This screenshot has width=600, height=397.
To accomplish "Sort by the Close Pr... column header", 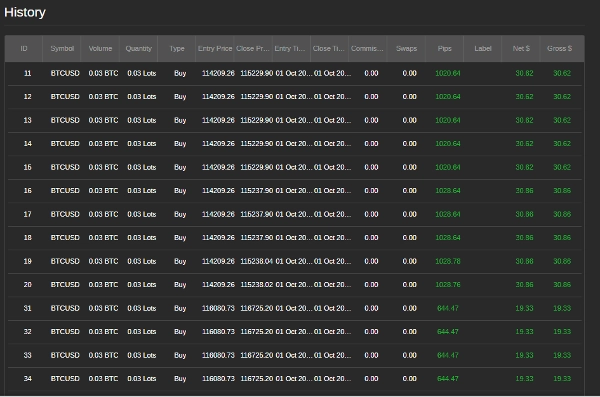I will click(253, 49).
